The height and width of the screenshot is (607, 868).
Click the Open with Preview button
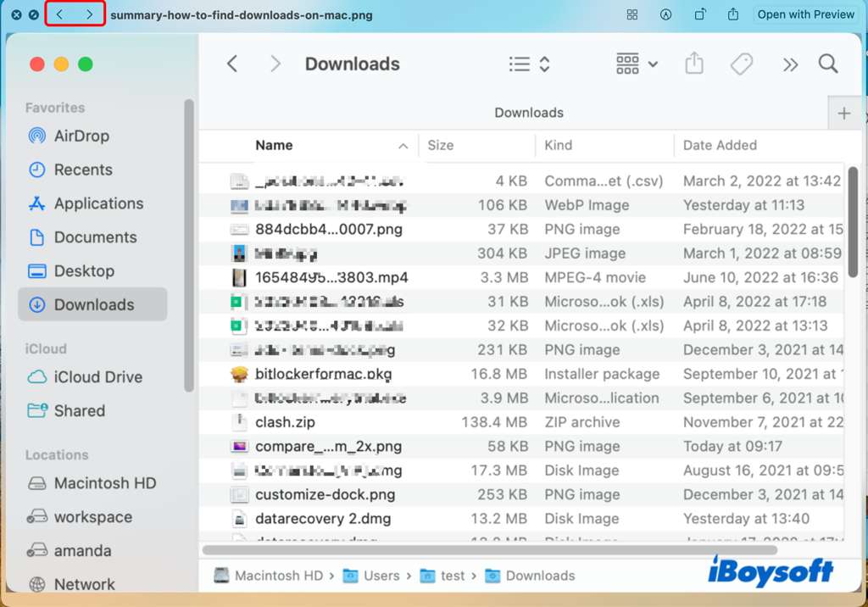coord(805,14)
